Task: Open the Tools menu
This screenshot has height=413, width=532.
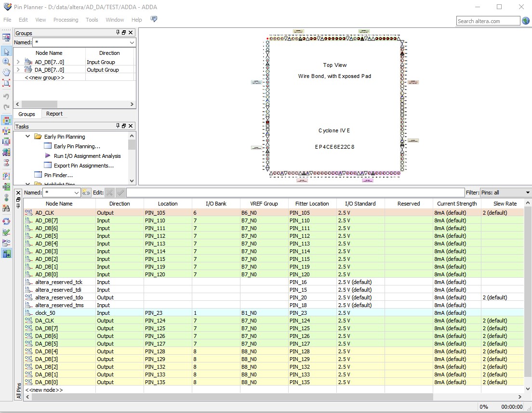Action: pos(92,20)
